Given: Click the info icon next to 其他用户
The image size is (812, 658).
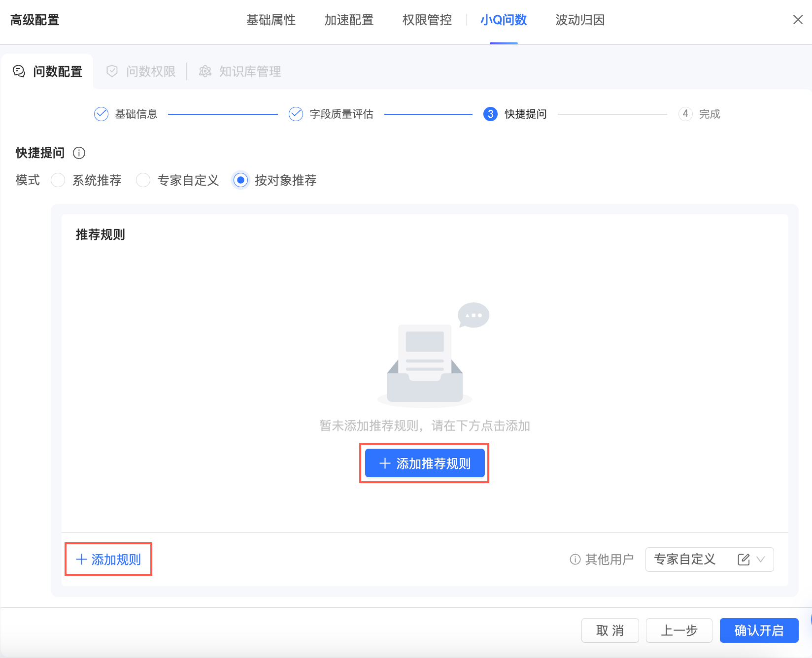Looking at the screenshot, I should coord(575,559).
